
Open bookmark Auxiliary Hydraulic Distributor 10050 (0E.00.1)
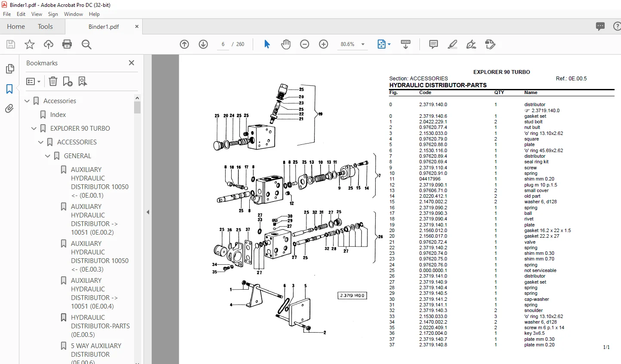pos(100,183)
